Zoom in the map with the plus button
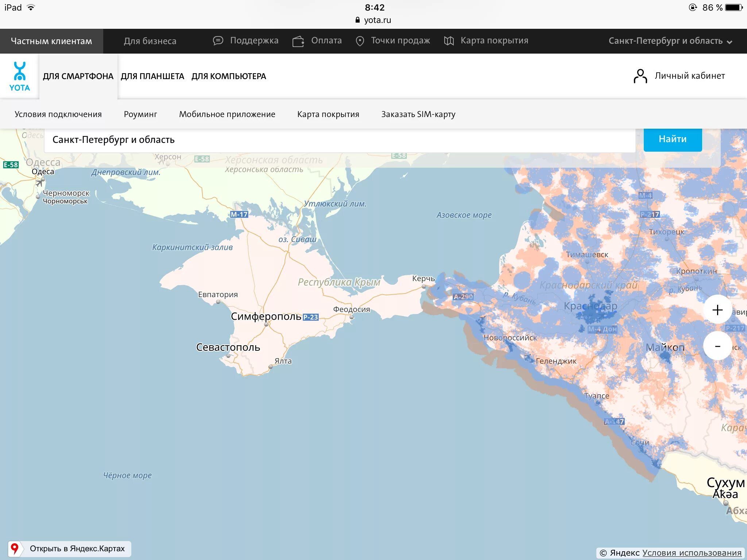Viewport: 747px width, 560px height. click(x=717, y=310)
